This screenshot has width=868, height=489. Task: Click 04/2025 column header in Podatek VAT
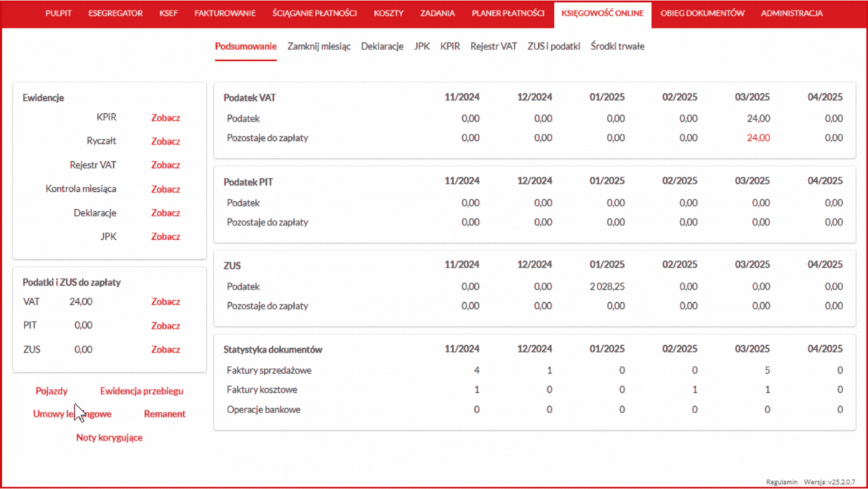pos(825,97)
